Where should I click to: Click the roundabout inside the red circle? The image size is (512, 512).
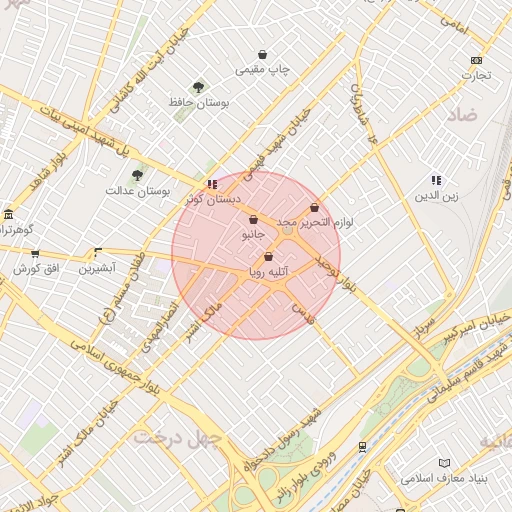click(287, 230)
